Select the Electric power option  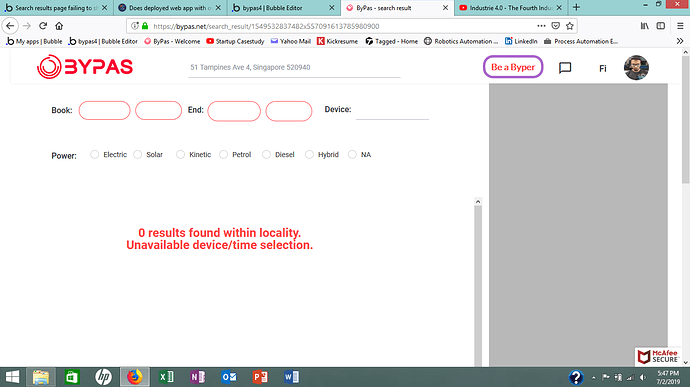point(95,155)
